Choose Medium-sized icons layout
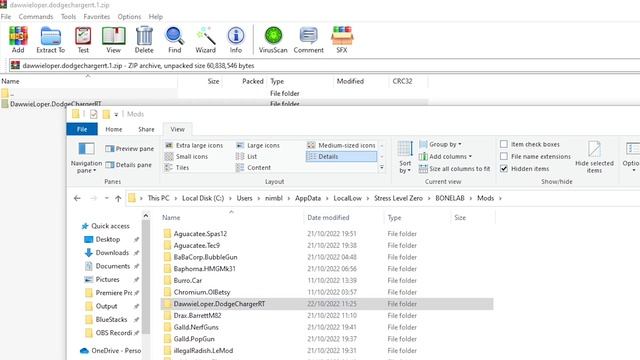Screen dimensions: 640x360 (341, 145)
